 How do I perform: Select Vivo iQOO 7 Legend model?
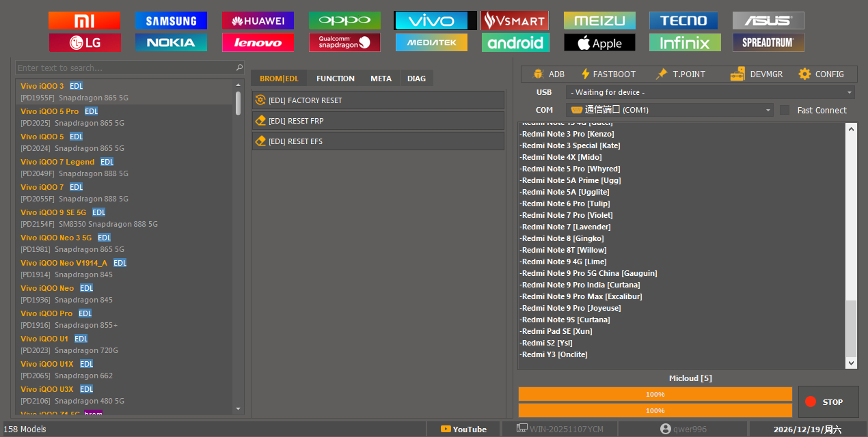[57, 162]
